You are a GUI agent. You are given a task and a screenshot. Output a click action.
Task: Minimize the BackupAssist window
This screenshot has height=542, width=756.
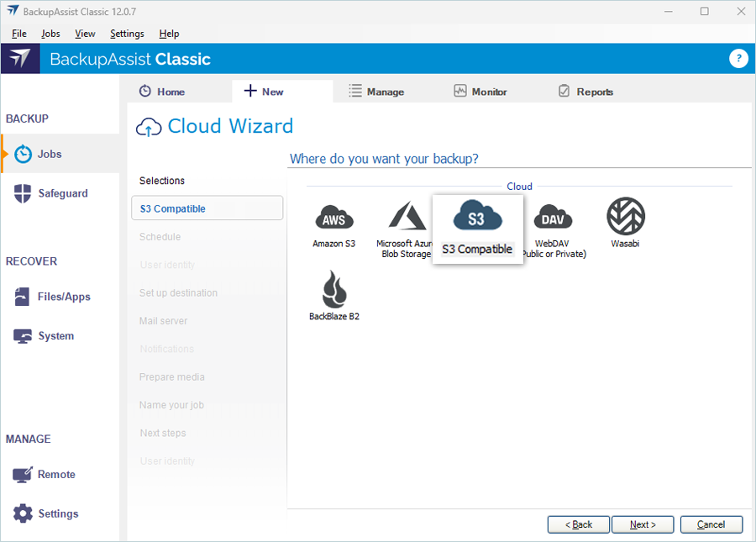[x=669, y=11]
